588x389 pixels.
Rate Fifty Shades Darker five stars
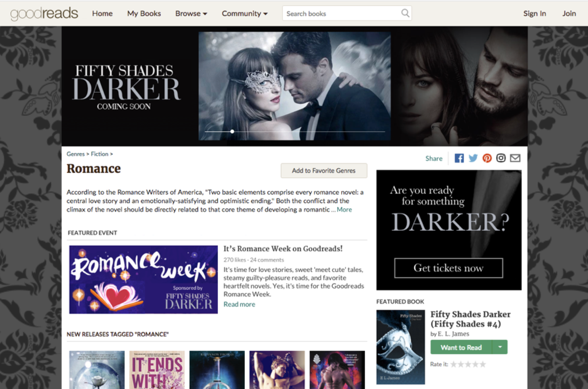tap(483, 364)
